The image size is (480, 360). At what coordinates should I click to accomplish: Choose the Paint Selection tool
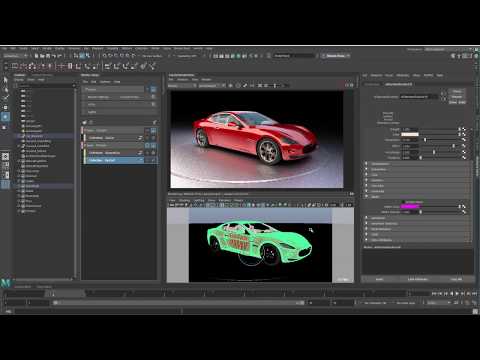click(5, 98)
